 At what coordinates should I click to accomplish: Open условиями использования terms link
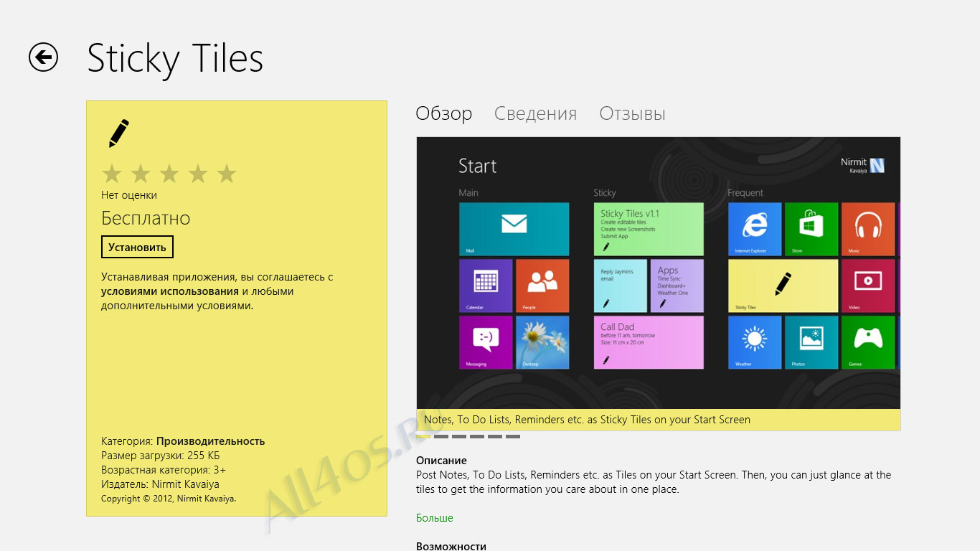(x=170, y=291)
